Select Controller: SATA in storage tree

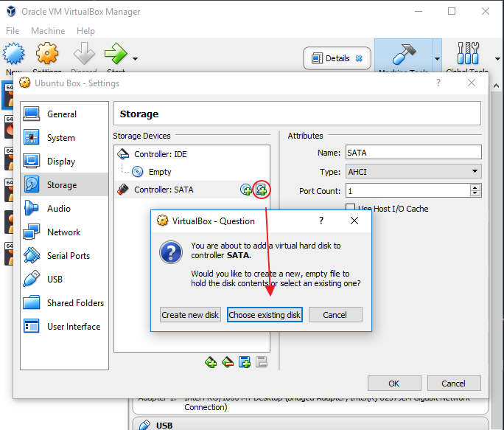coord(192,190)
